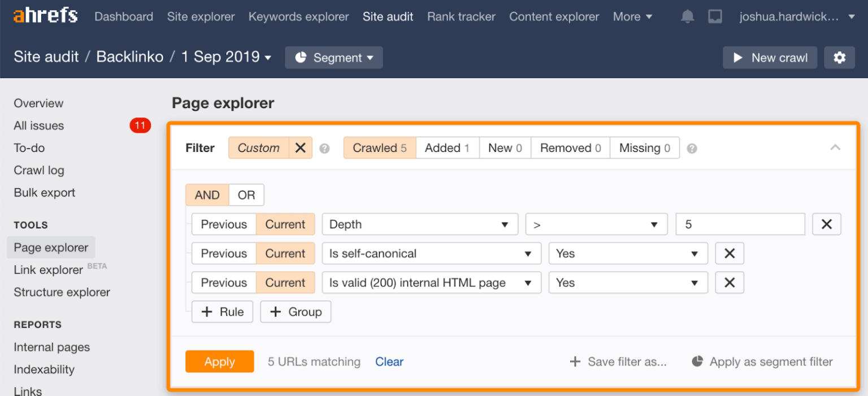Click the screen/monitor icon in the top bar
The width and height of the screenshot is (868, 396).
point(715,16)
